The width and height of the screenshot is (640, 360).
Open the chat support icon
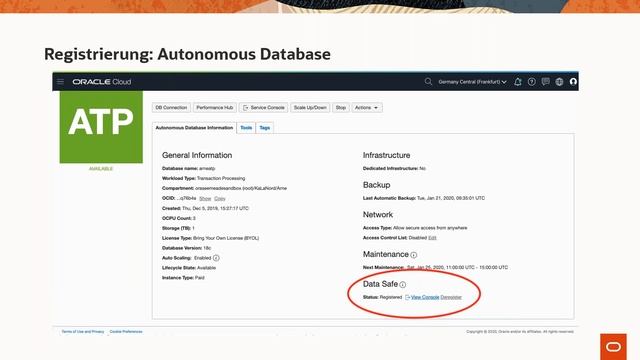click(x=545, y=82)
